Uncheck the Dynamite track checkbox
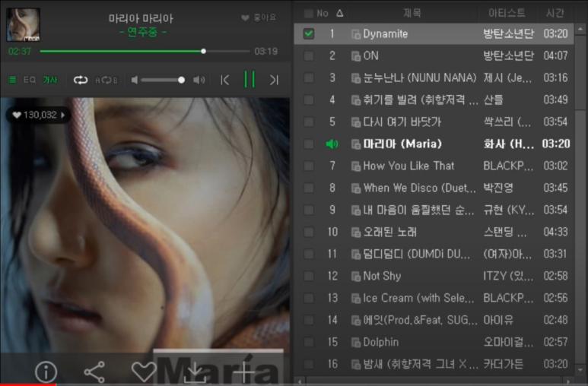The image size is (588, 386). (309, 33)
